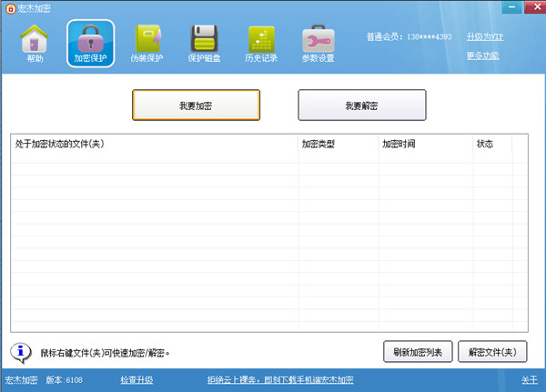Open the 更多功能 link

[482, 55]
